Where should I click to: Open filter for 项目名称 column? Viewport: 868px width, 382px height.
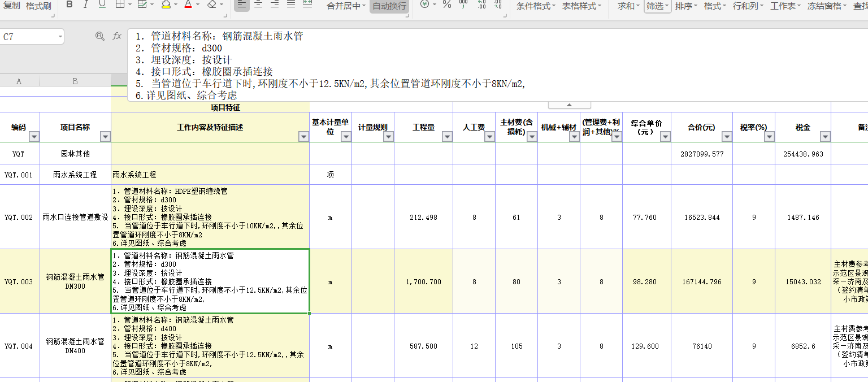coord(105,137)
